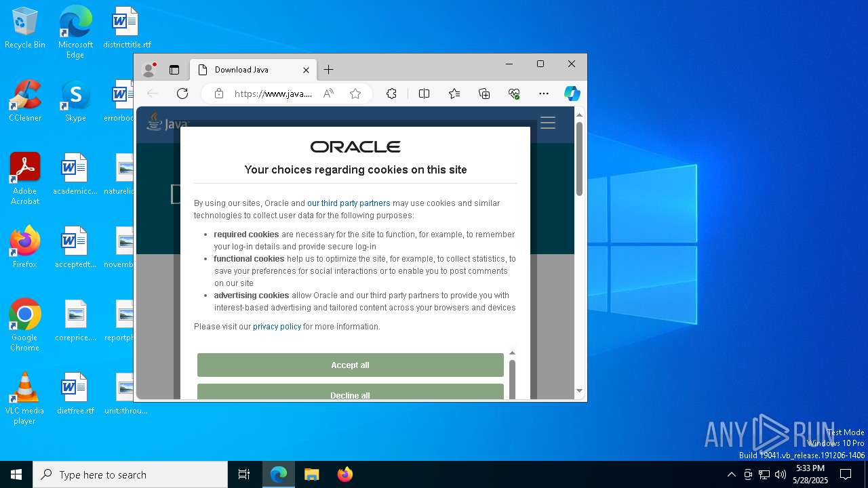
Task: Select the Firefox desktop icon
Action: tap(25, 248)
